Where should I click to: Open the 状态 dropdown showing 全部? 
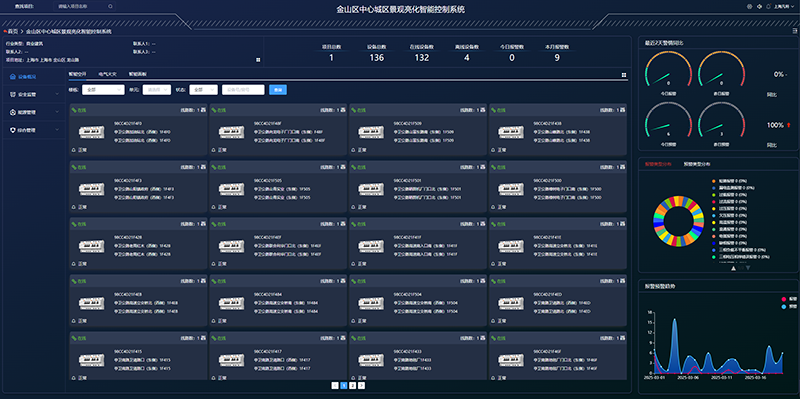[204, 90]
